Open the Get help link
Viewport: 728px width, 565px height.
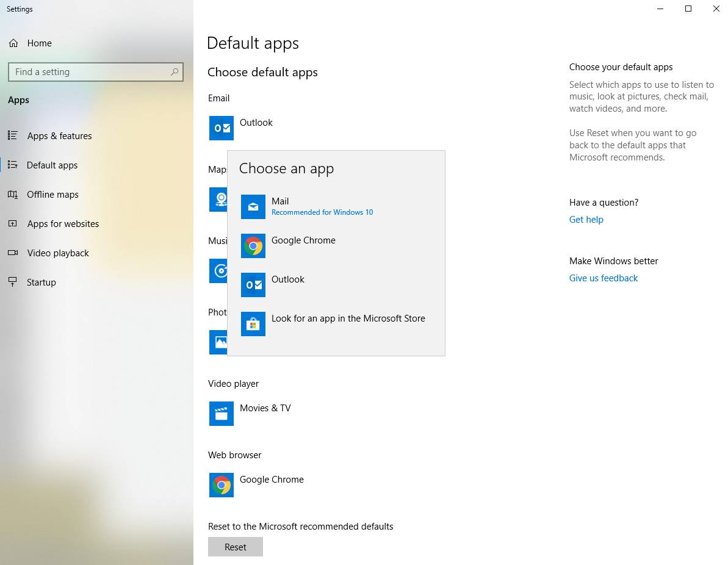coord(586,220)
